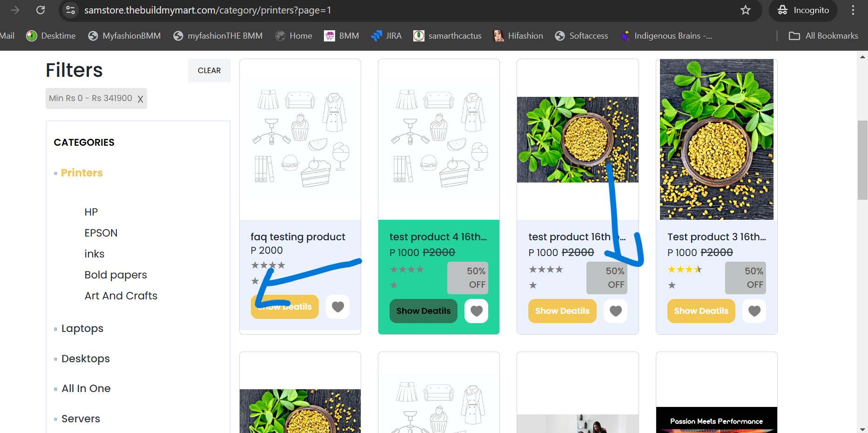
Task: Select the Art And Crafts subcategory
Action: click(x=121, y=296)
